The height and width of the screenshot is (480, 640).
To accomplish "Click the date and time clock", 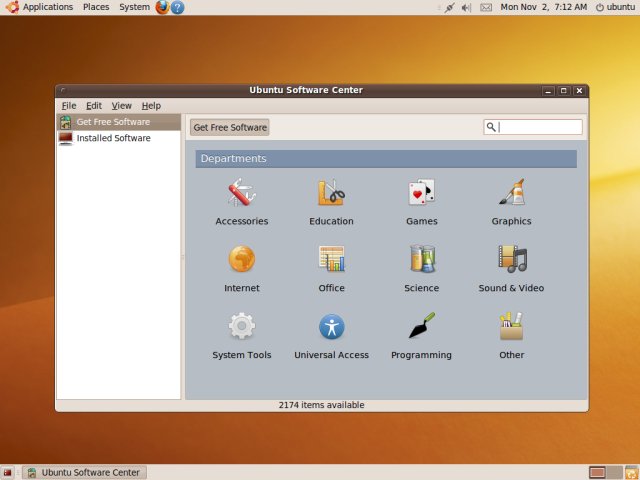I will (x=544, y=7).
